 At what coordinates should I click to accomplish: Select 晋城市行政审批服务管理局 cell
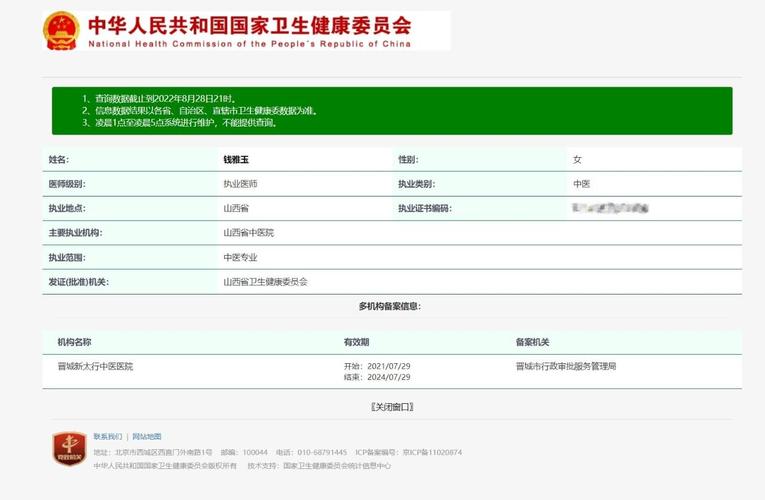coord(566,366)
